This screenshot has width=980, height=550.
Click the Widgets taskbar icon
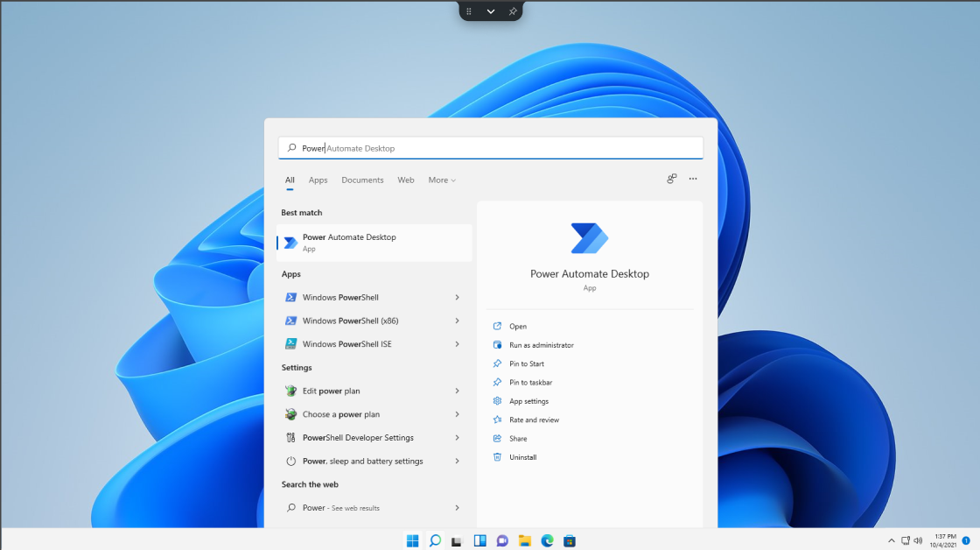coord(479,540)
